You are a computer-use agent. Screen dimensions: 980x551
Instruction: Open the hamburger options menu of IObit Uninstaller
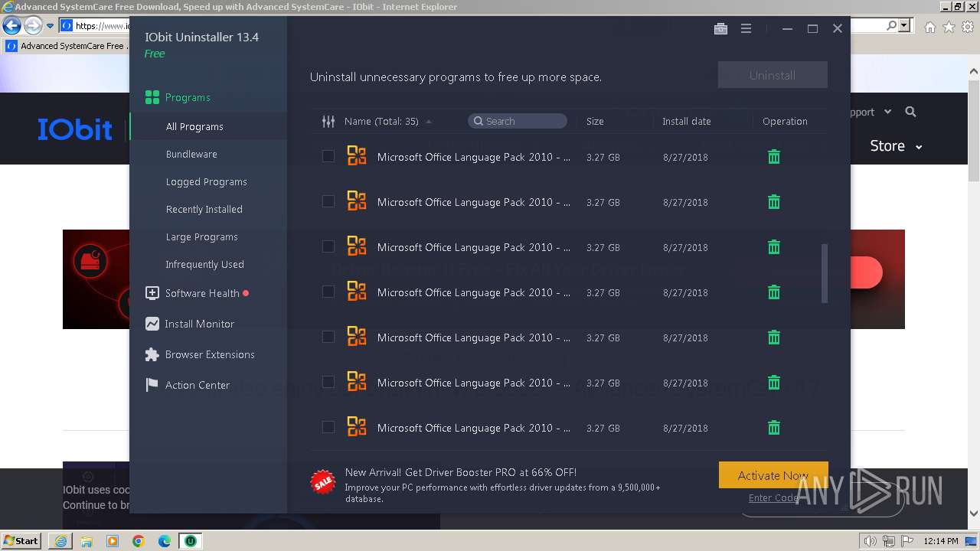pos(746,28)
